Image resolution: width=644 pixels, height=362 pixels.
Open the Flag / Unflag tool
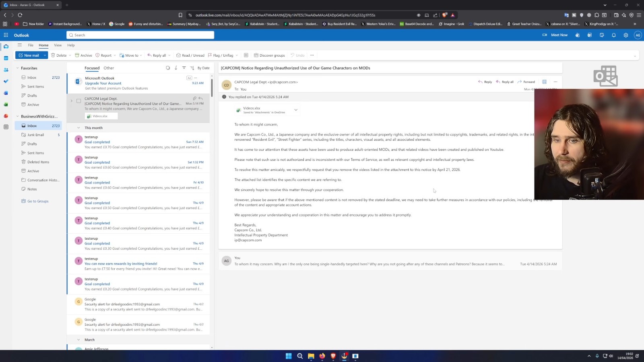point(220,56)
